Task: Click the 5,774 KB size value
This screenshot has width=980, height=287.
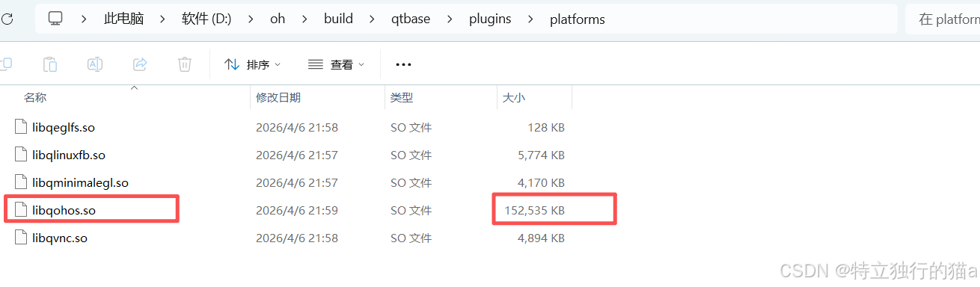Action: click(541, 155)
